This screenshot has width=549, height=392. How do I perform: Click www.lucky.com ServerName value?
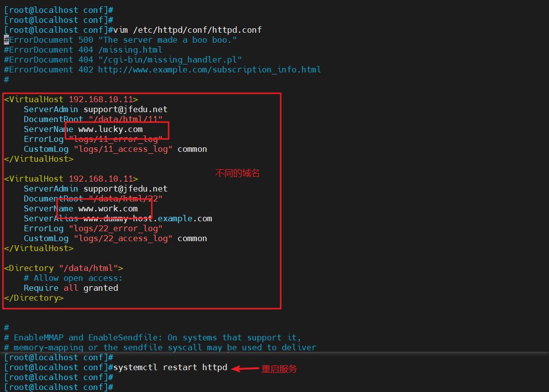(110, 130)
